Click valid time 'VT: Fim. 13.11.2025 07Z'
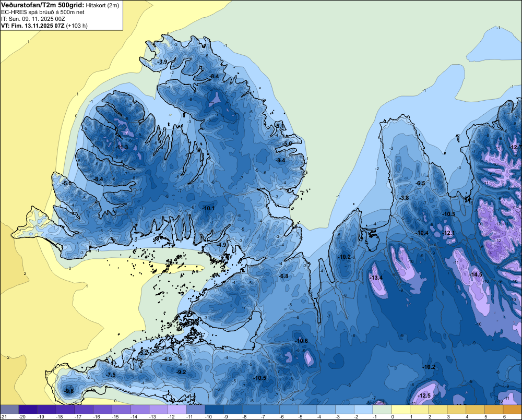 pos(32,26)
